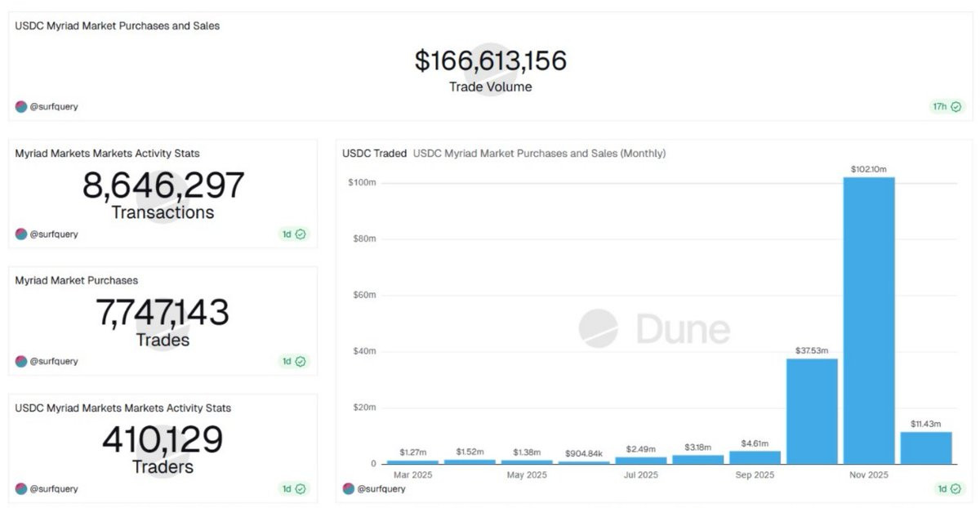The height and width of the screenshot is (508, 980).
Task: Click the Jul 2025 axis label
Action: 640,475
